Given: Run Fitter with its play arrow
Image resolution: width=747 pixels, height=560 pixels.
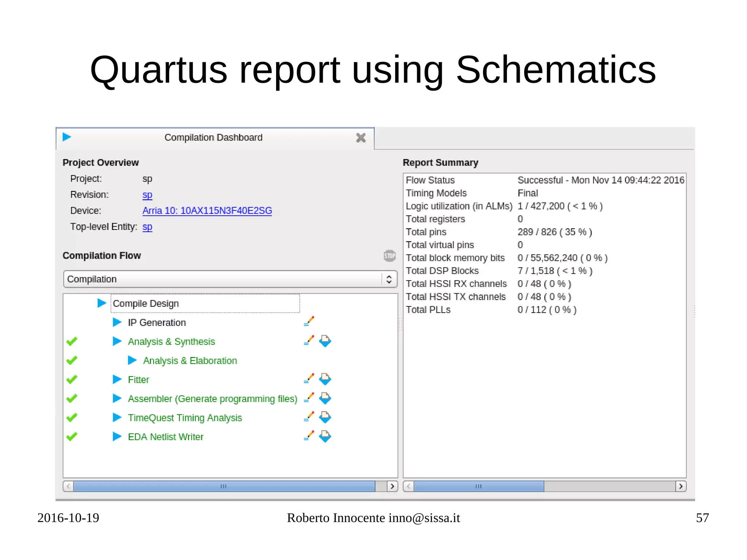Looking at the screenshot, I should click(117, 379).
